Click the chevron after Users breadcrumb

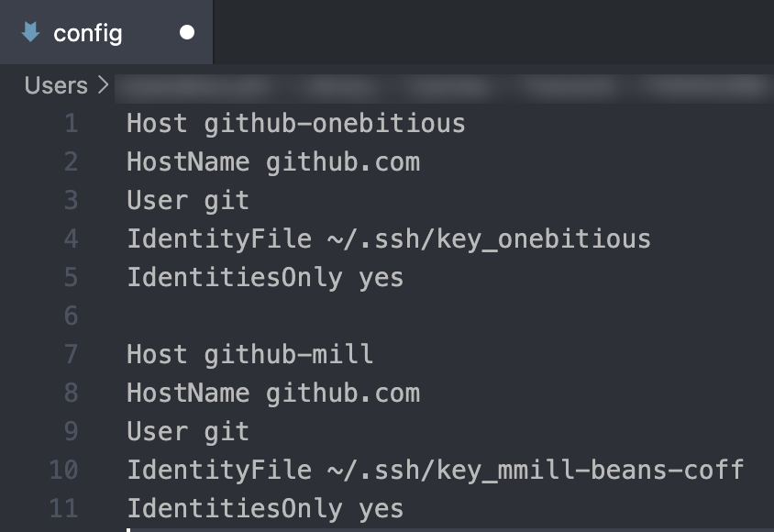[103, 85]
